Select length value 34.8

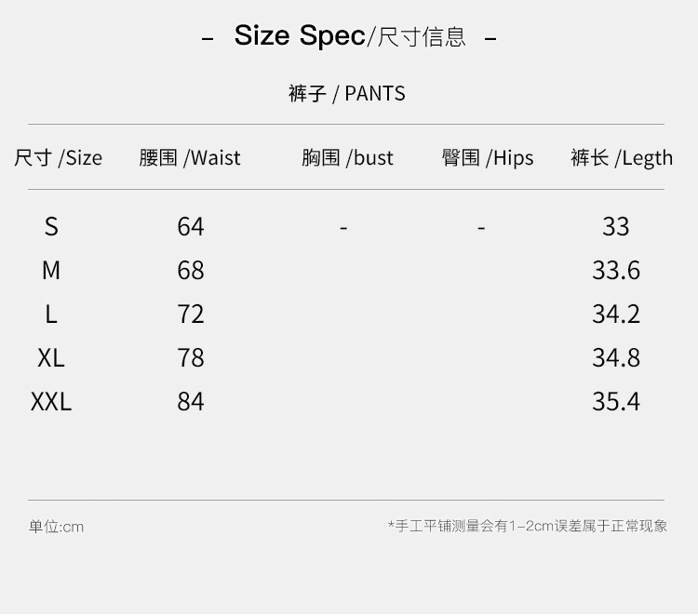(616, 357)
